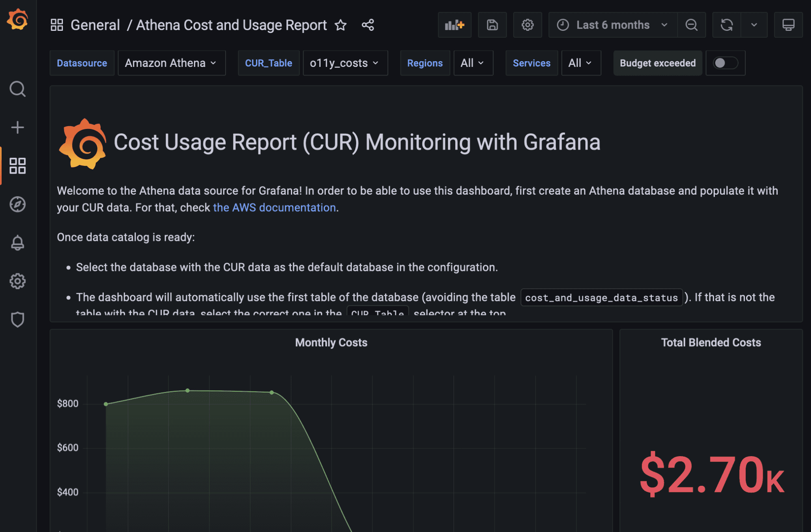Open dashboard settings gear icon

pos(527,25)
